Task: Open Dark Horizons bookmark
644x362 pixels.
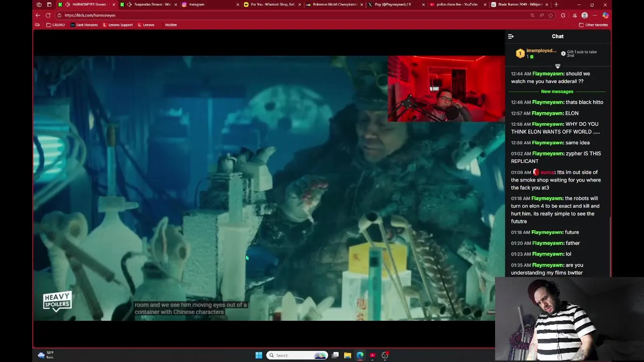Action: click(84, 25)
